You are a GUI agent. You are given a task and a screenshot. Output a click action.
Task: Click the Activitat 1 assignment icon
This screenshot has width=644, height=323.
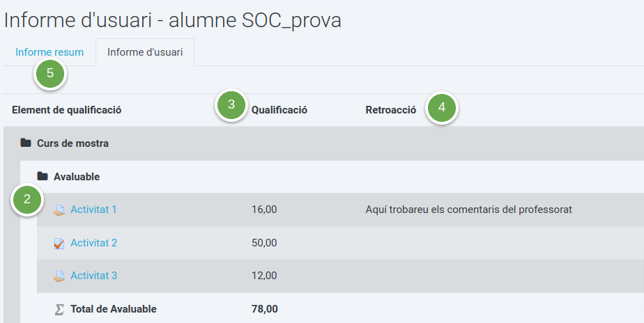click(x=59, y=210)
